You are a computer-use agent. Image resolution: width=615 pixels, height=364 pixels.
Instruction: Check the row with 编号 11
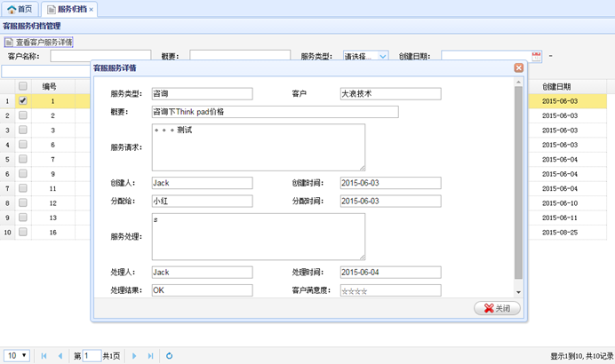23,188
